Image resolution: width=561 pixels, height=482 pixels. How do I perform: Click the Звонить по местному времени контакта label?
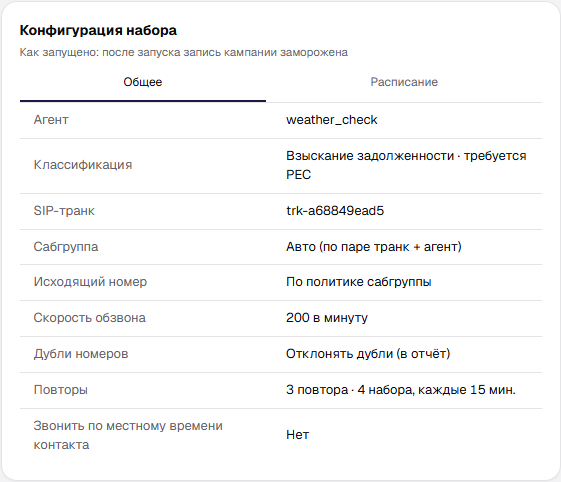(128, 435)
